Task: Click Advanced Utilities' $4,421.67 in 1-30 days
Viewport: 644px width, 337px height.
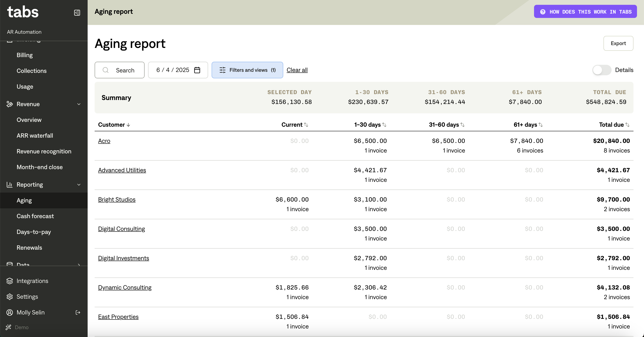Action: (x=370, y=170)
